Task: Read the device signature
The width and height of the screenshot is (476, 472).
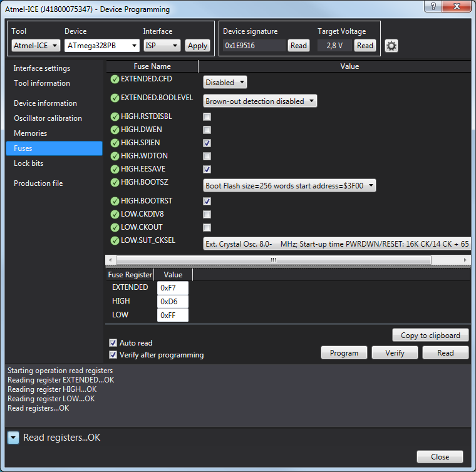Action: coord(299,46)
